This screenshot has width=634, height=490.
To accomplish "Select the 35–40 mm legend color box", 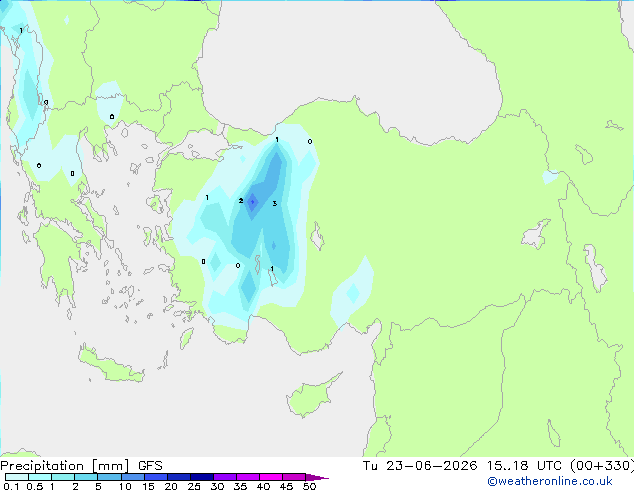I will pos(247,477).
